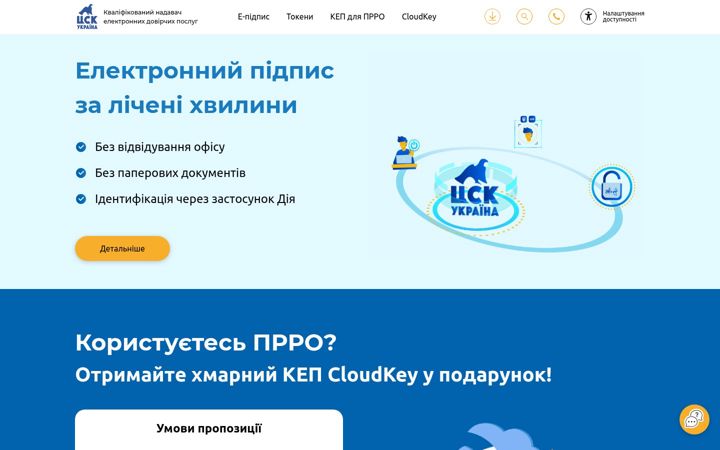Select КЕП для ПРРО in navigation
This screenshot has width=720, height=450.
(x=357, y=17)
